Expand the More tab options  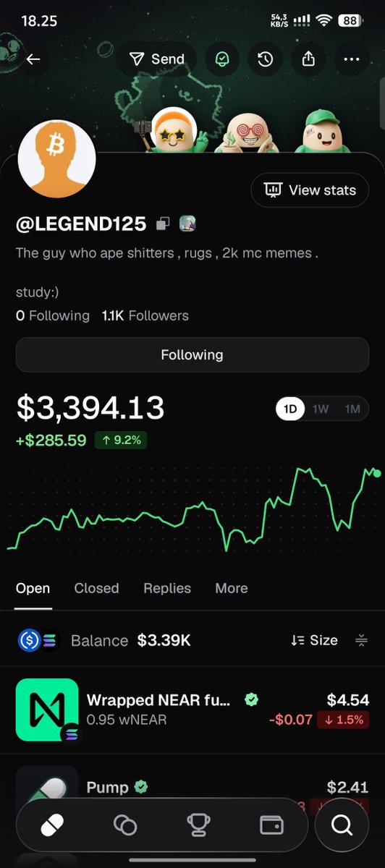click(x=232, y=588)
